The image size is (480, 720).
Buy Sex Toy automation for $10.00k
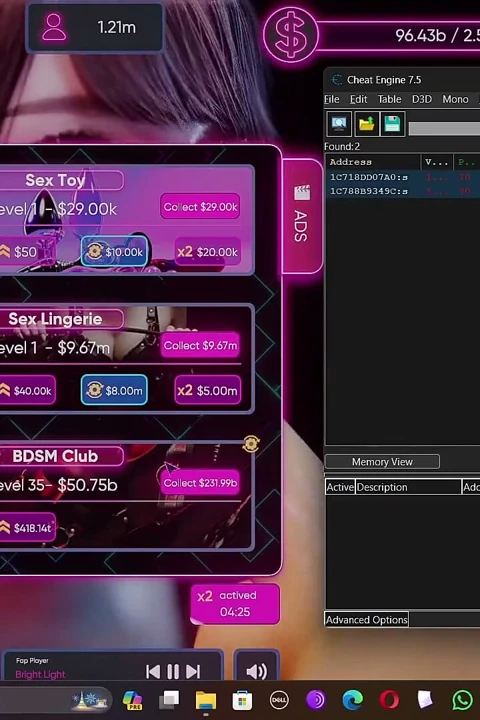click(x=114, y=252)
